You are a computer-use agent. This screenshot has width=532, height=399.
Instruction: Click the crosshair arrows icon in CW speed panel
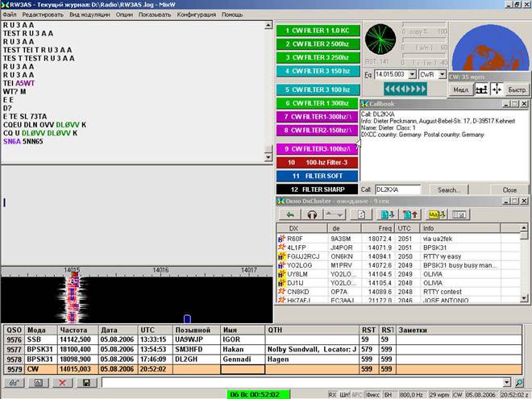point(497,89)
